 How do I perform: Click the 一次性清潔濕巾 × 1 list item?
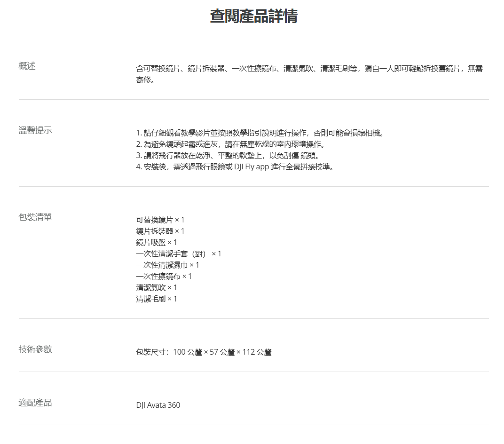pyautogui.click(x=168, y=265)
